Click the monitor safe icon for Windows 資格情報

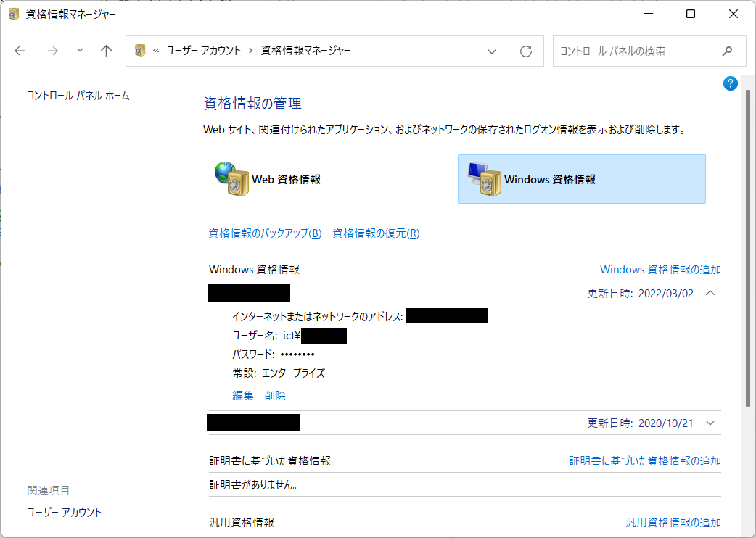click(x=484, y=179)
